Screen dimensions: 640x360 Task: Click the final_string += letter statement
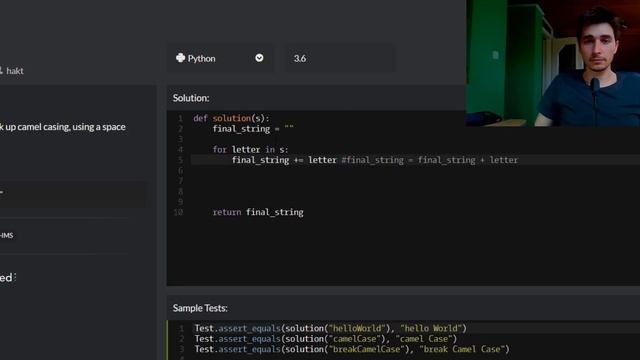pyautogui.click(x=284, y=160)
